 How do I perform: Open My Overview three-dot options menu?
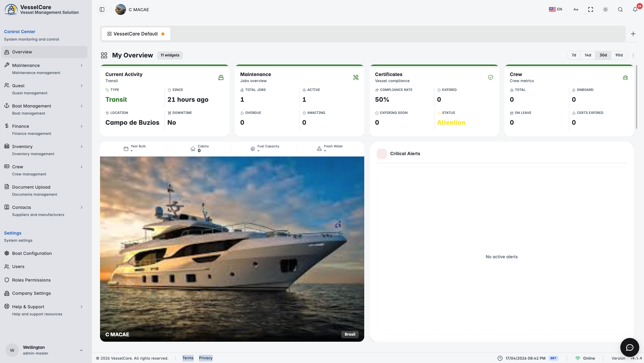633,55
